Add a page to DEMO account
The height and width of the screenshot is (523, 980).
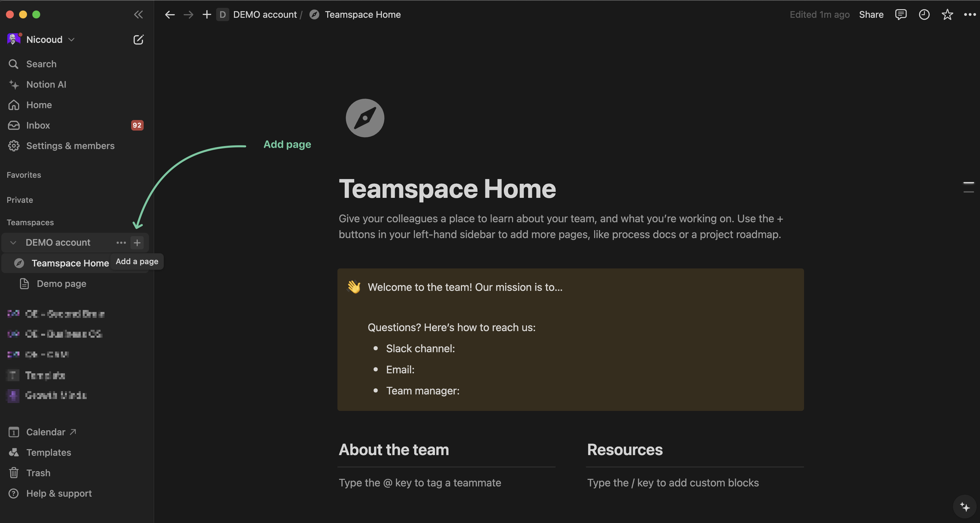[137, 243]
